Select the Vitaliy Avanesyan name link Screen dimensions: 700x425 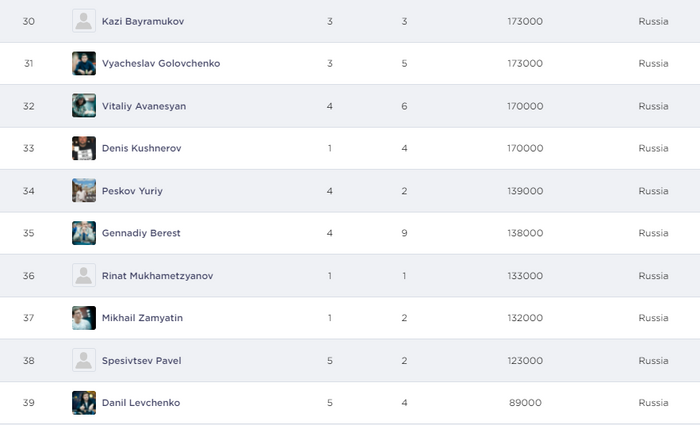pos(144,106)
